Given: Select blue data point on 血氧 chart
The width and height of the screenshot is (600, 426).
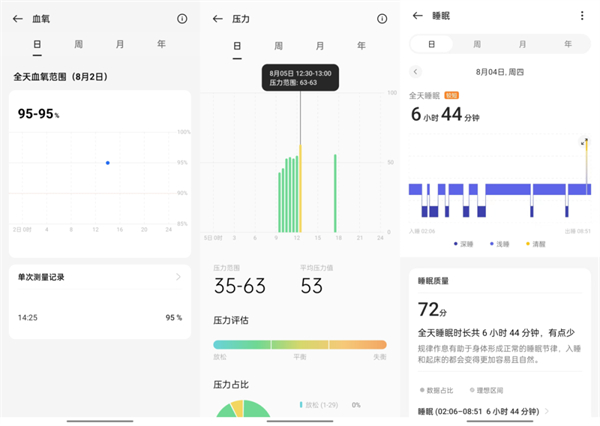Looking at the screenshot, I should (108, 162).
